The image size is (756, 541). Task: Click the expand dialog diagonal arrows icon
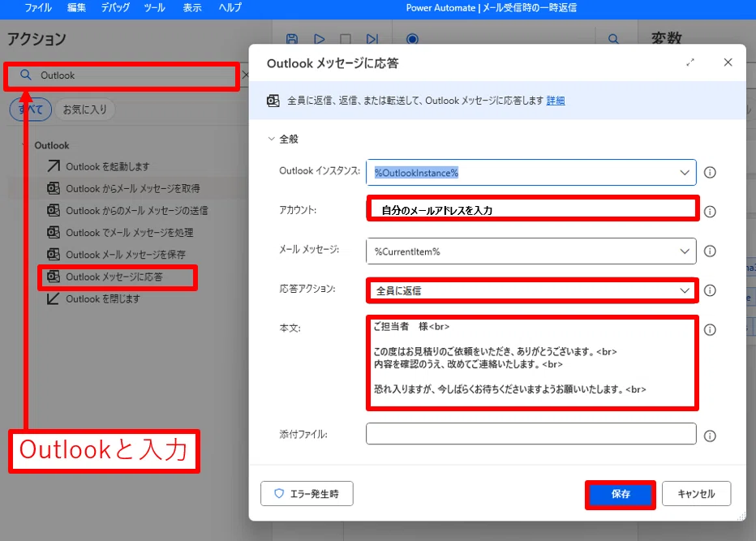pos(690,62)
